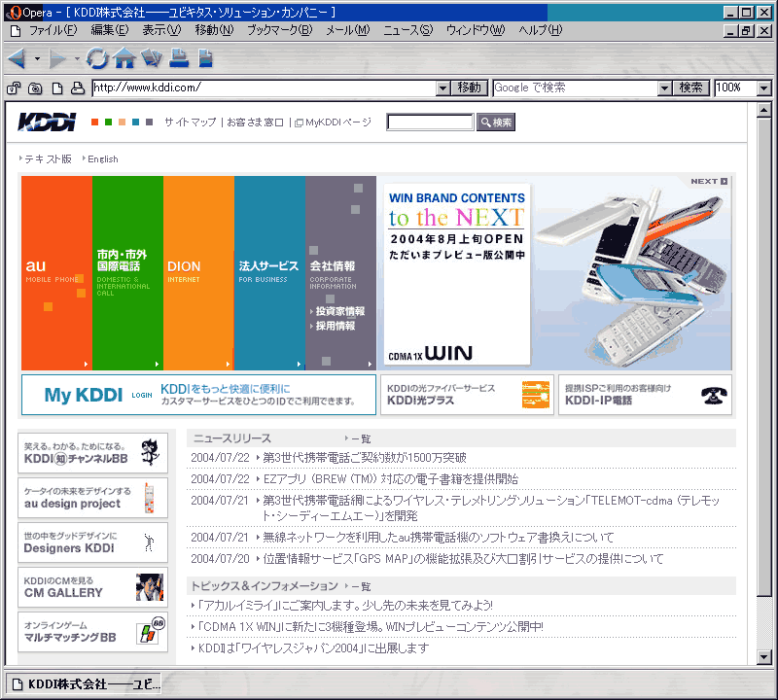Focus the address bar URL field
778x700 pixels.
pos(264,88)
